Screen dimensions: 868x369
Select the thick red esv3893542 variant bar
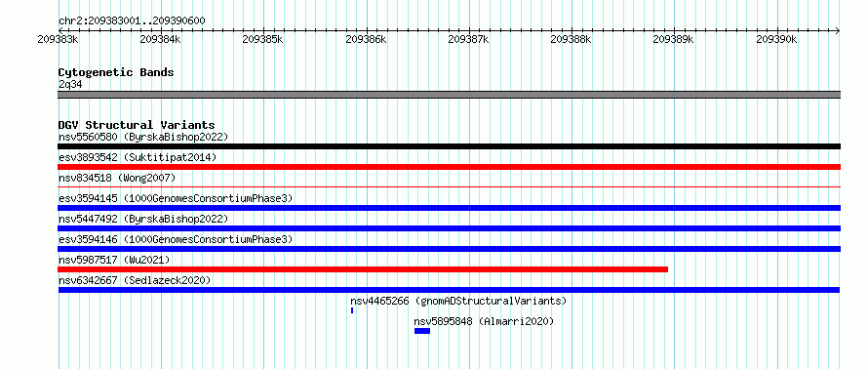tap(449, 167)
